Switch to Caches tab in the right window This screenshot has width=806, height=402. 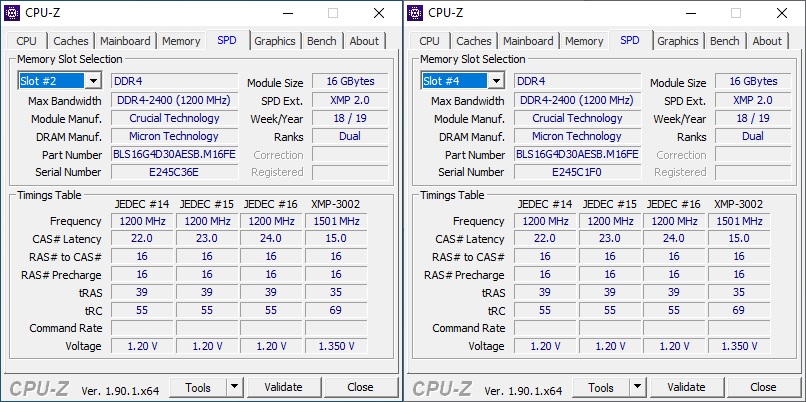click(474, 41)
